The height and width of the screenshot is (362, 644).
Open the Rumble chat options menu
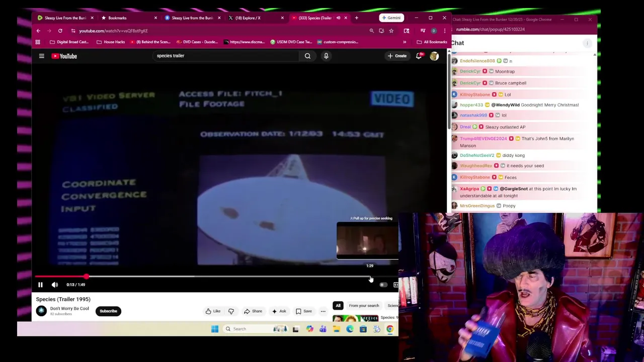[587, 43]
